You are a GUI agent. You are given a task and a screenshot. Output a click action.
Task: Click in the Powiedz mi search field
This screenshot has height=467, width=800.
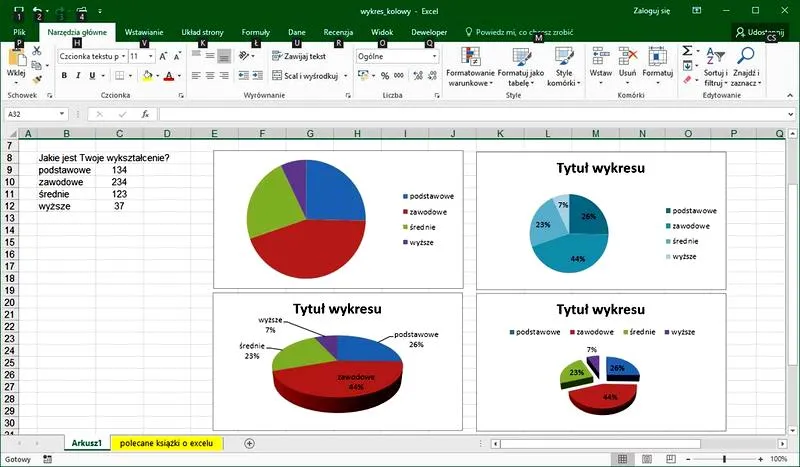click(519, 32)
